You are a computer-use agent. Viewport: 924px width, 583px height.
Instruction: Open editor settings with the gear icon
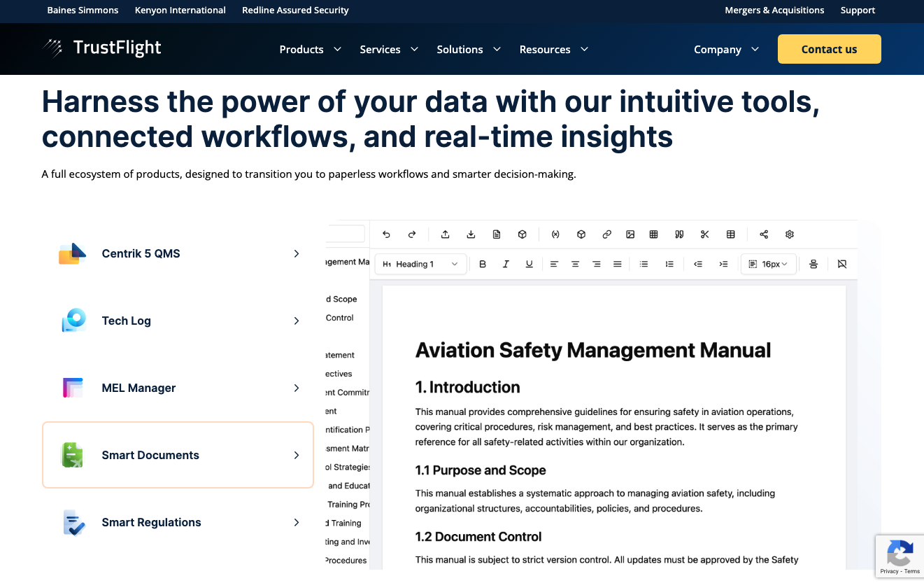coord(790,234)
